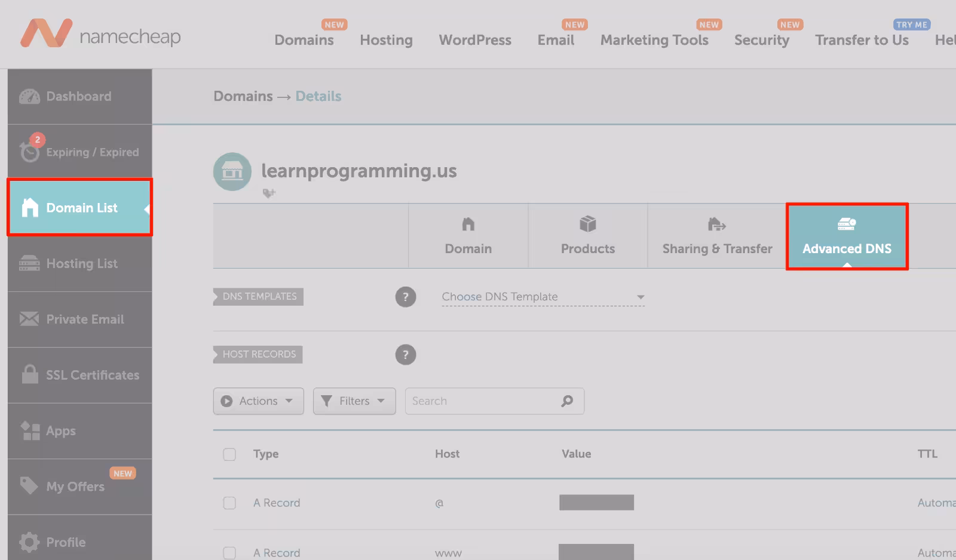Open the Apps section

(x=61, y=431)
